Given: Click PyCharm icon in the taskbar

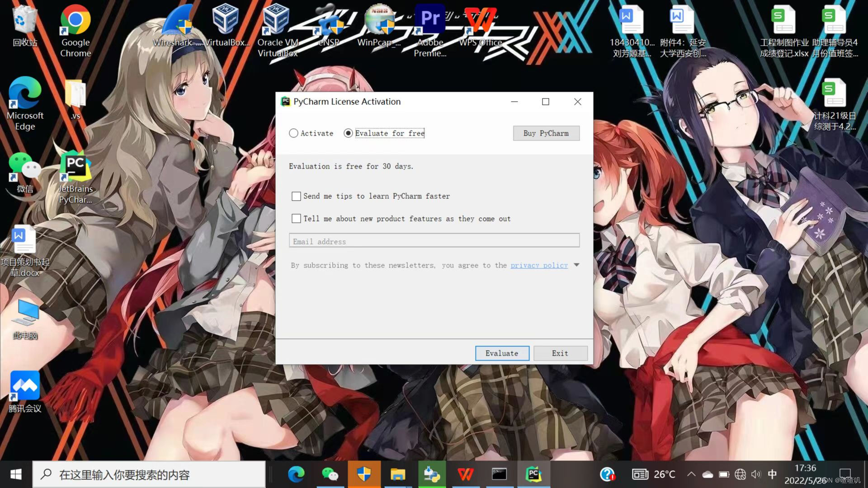Looking at the screenshot, I should (533, 474).
